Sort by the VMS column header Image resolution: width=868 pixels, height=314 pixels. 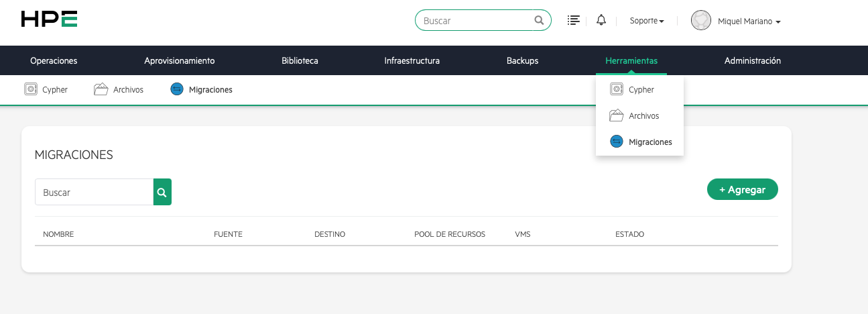pos(523,234)
